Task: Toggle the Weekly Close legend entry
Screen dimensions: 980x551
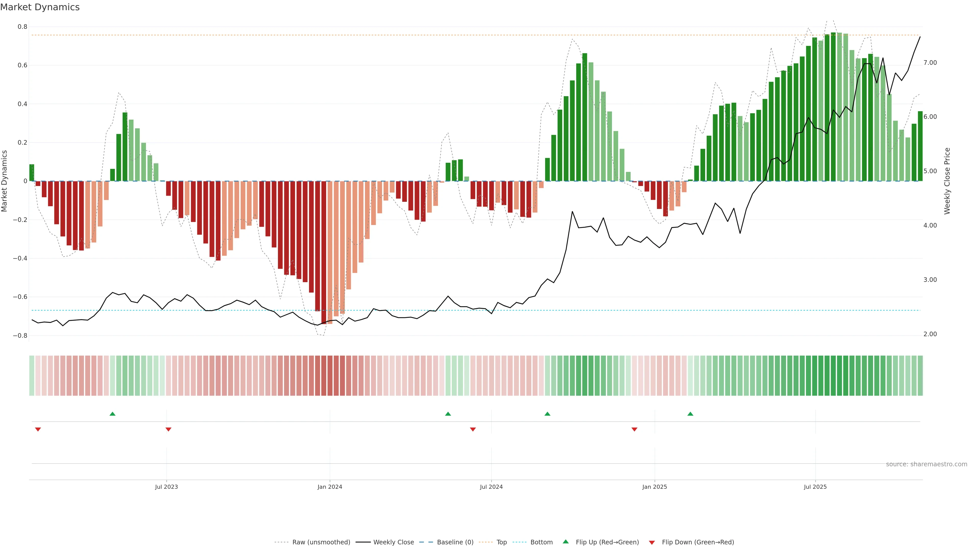Action: coord(393,542)
